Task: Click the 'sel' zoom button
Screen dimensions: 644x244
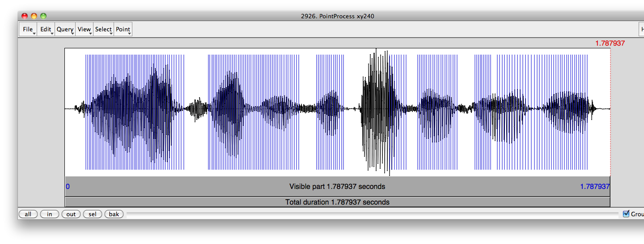Action: click(92, 214)
